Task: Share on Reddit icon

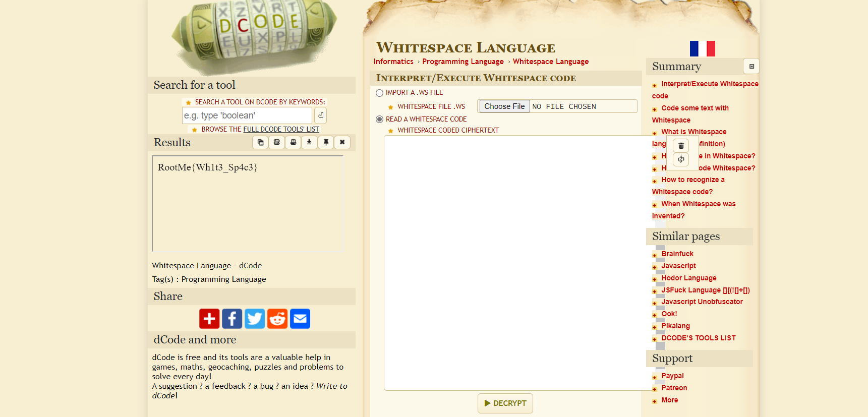Action: tap(277, 319)
